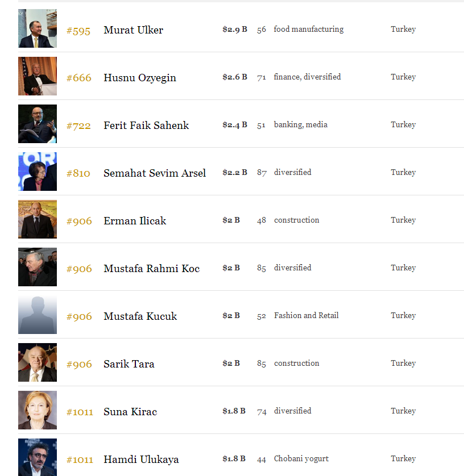Open the Hamdi Ulukaya name link

[141, 460]
